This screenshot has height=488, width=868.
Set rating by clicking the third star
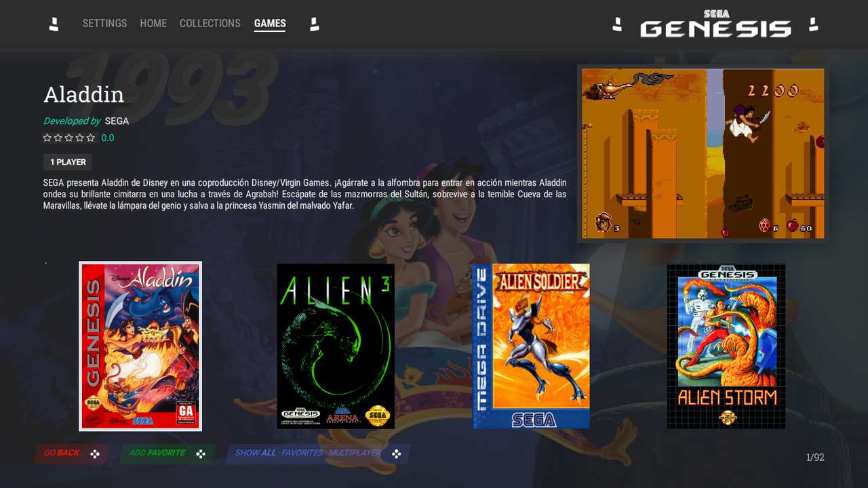click(x=68, y=138)
